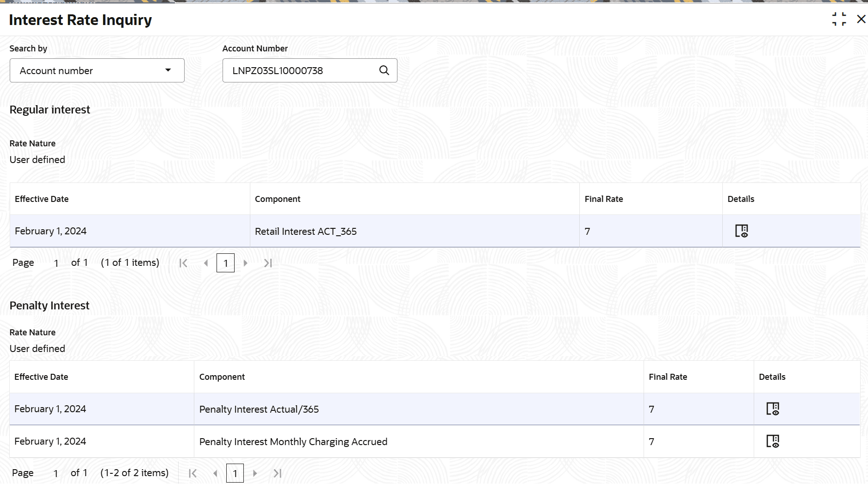Select page 1 button in Penalty Interest pagination

pos(235,473)
